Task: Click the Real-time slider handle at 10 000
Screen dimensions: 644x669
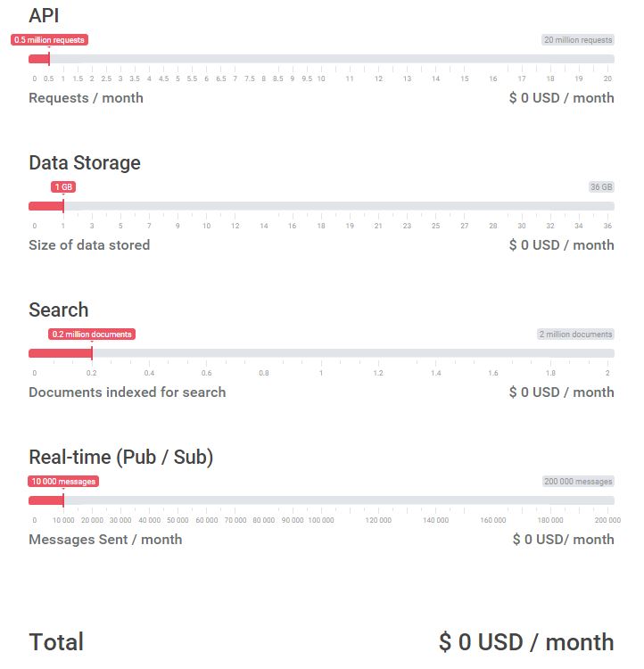Action: pos(63,500)
